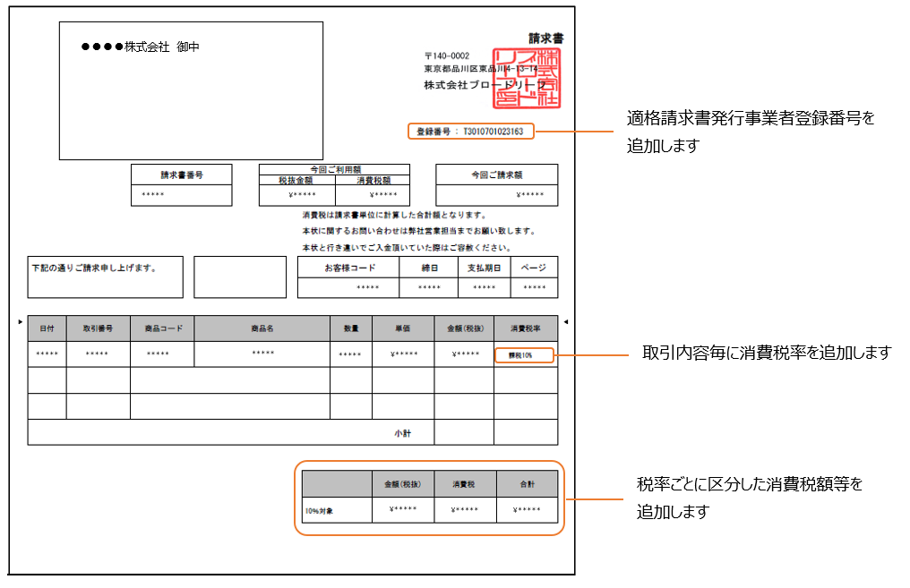Click the 合計 header in summary table
The image size is (910, 588).
click(526, 483)
